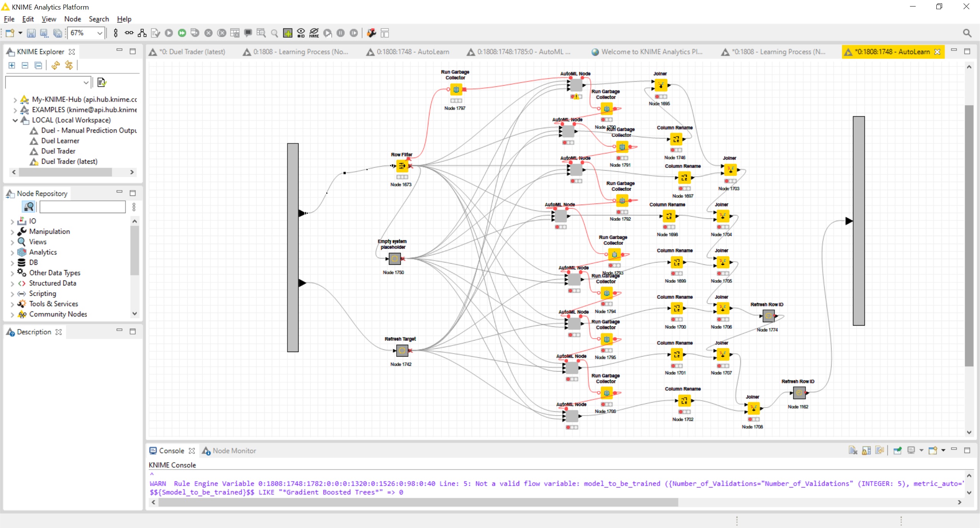980x528 pixels.
Task: Click the Configure node toolbar icon
Action: point(155,33)
